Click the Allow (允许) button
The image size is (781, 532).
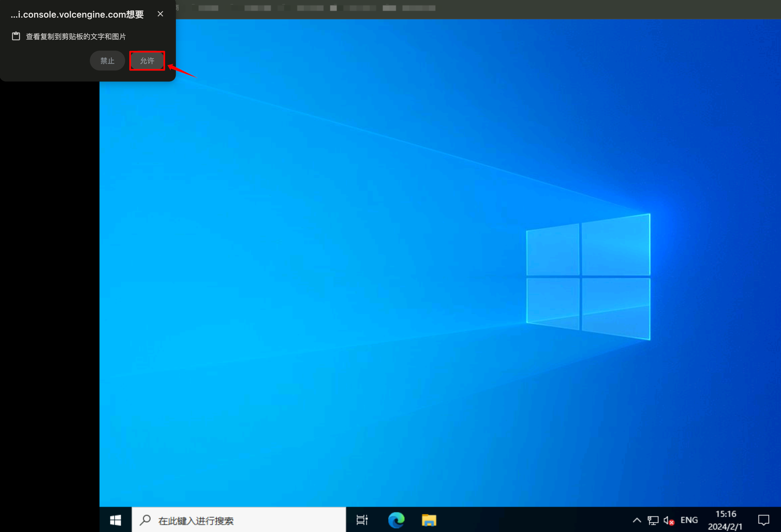click(147, 61)
